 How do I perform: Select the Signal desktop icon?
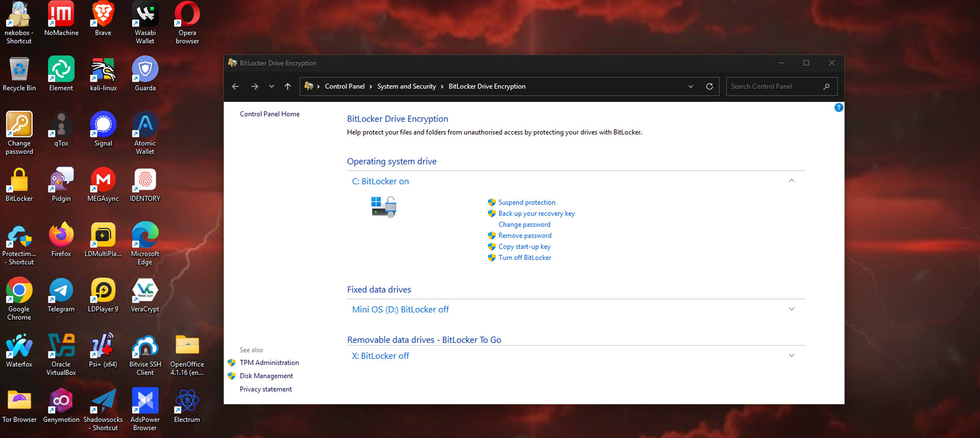tap(103, 129)
